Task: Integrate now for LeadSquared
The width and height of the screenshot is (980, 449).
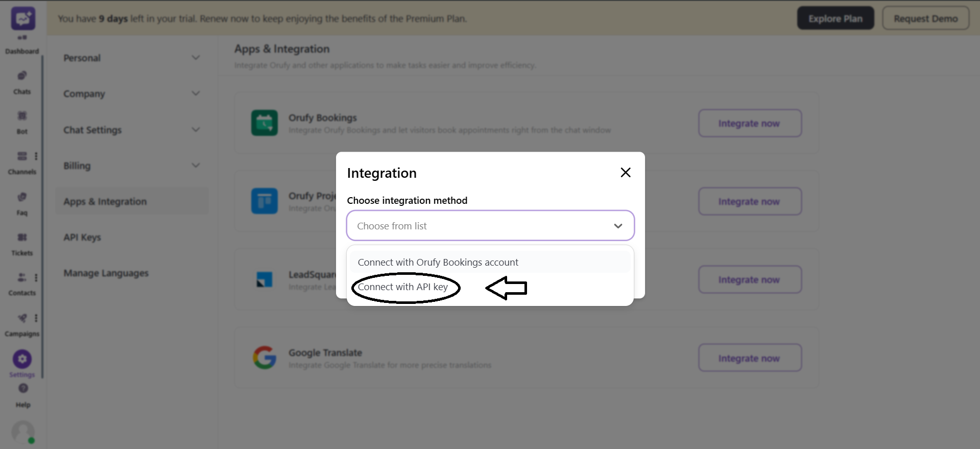Action: (750, 279)
